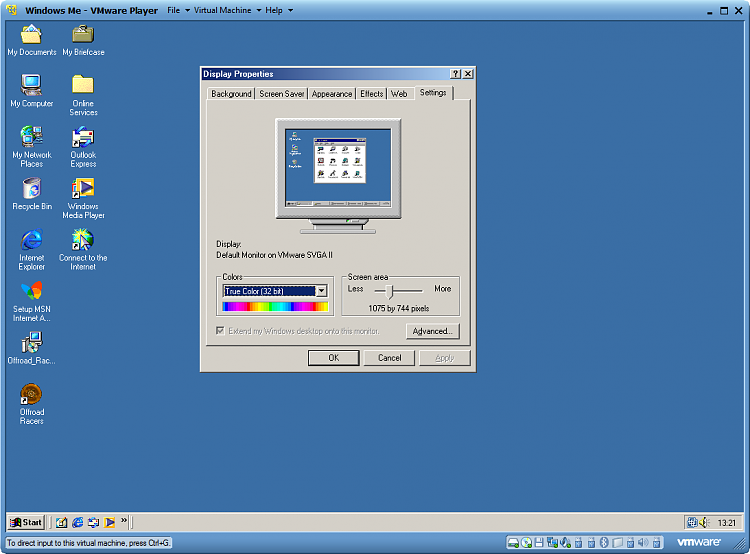Click the OK button
Viewport: 750px width, 554px height.
coord(333,358)
